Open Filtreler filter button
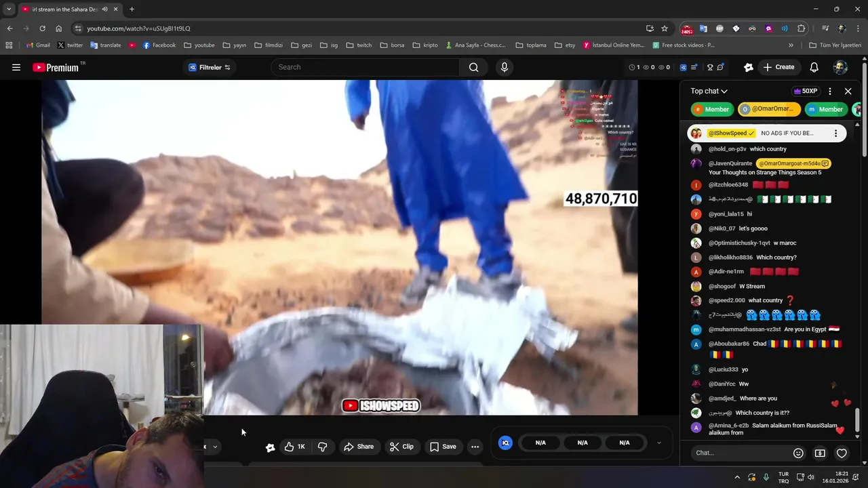Image resolution: width=868 pixels, height=488 pixels. coord(210,67)
